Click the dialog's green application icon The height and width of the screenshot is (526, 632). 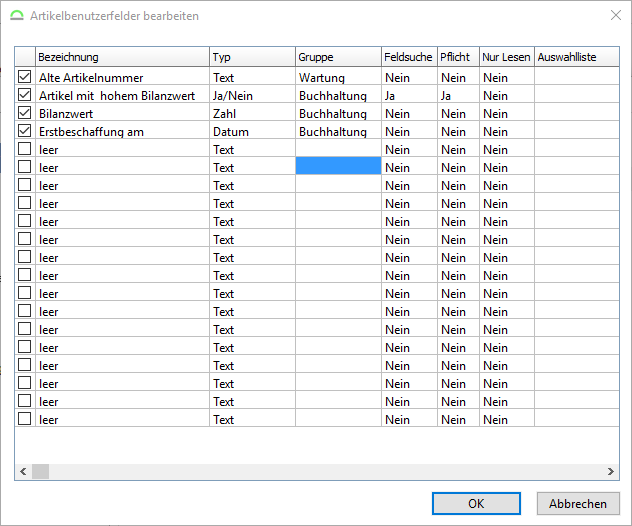click(17, 15)
